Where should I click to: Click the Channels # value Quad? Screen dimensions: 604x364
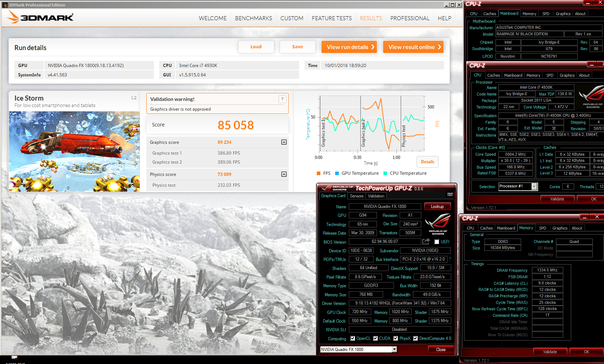(x=574, y=241)
